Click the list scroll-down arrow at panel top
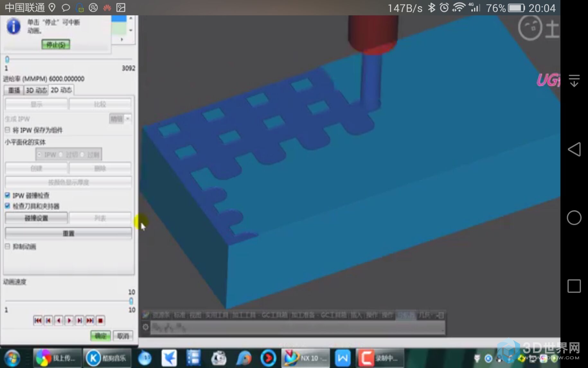The image size is (588, 368). click(131, 30)
